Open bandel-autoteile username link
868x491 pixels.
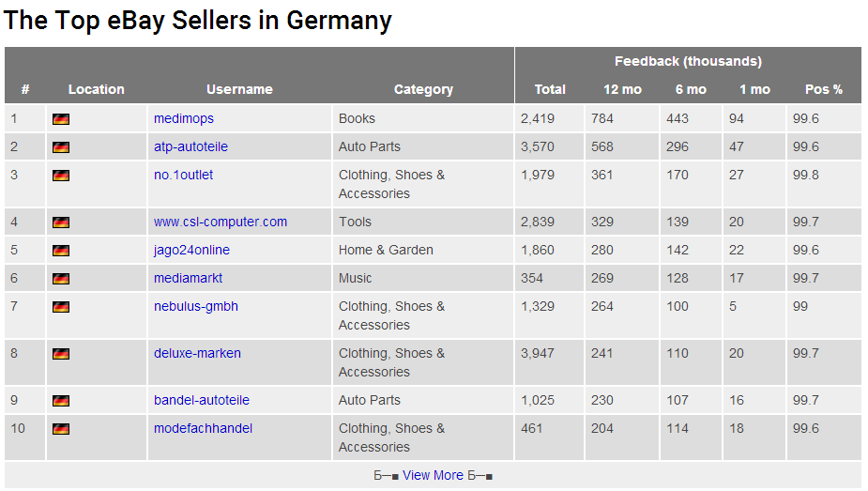[x=202, y=400]
